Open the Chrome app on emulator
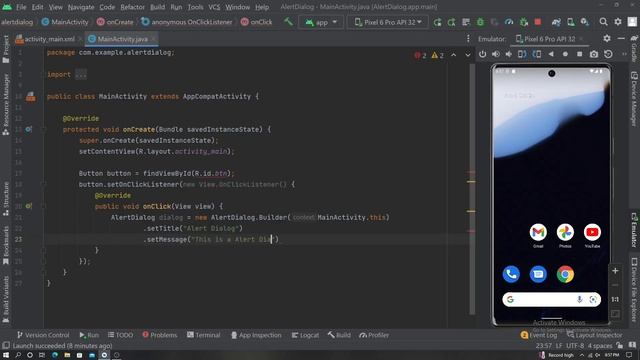Viewport: 640px width, 360px height. click(565, 274)
